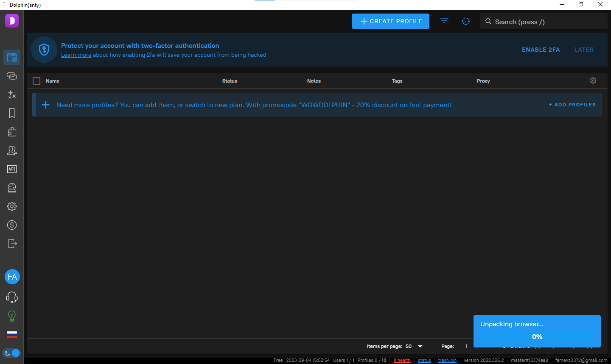Open the Items per page dropdown
This screenshot has width=611, height=364.
coord(415,346)
